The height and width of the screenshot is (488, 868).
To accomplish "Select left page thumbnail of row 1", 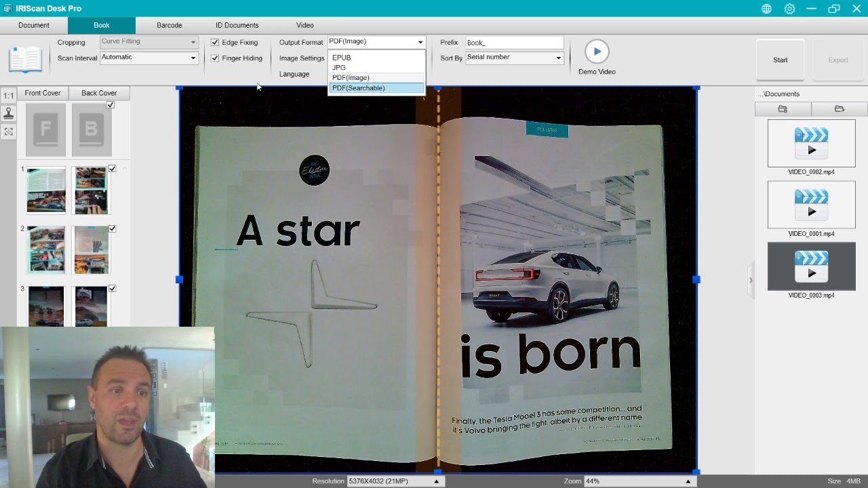I will [46, 190].
